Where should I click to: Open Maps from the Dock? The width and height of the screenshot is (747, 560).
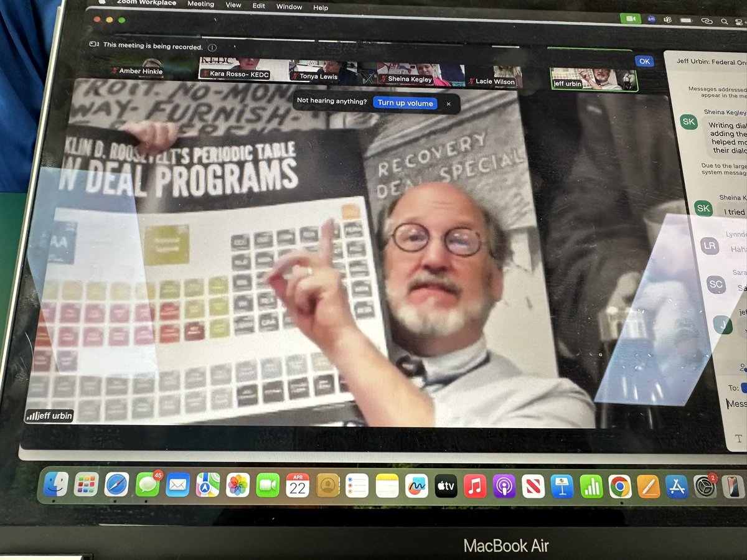207,485
